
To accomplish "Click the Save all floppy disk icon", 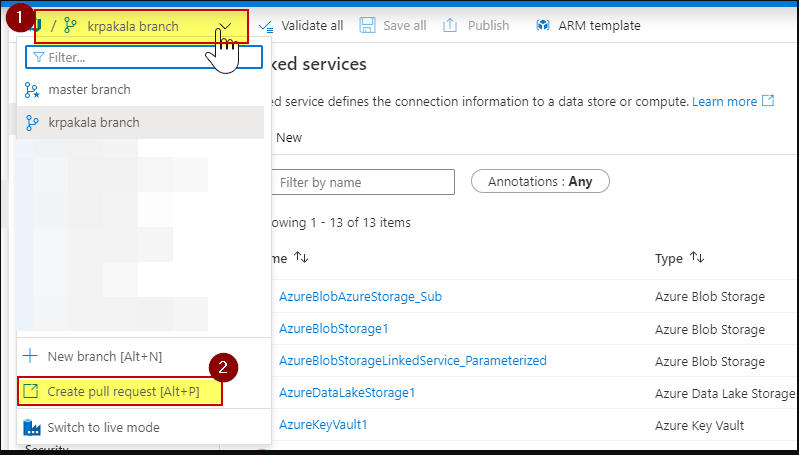I will click(x=367, y=25).
